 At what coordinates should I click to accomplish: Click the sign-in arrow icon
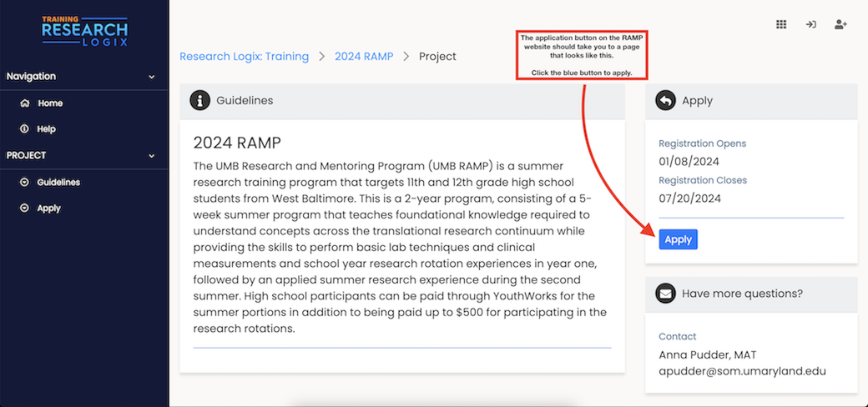(810, 24)
